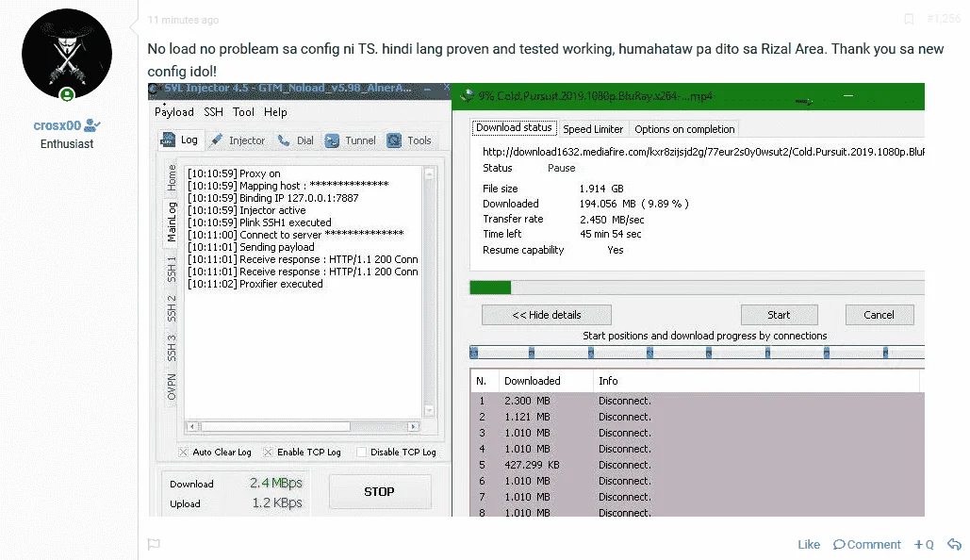Select the OVPN side tab
Image resolution: width=970 pixels, height=560 pixels.
click(172, 387)
